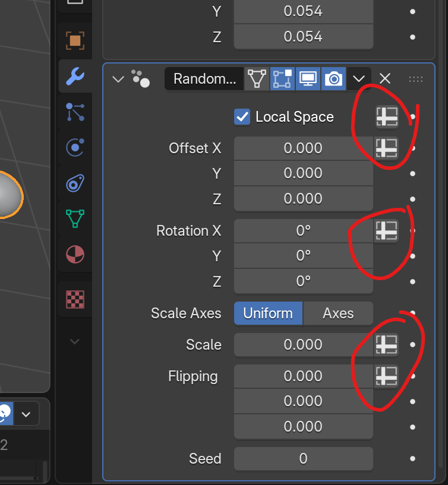The height and width of the screenshot is (485, 448).
Task: Animate the Offset Y property dot
Action: [413, 173]
